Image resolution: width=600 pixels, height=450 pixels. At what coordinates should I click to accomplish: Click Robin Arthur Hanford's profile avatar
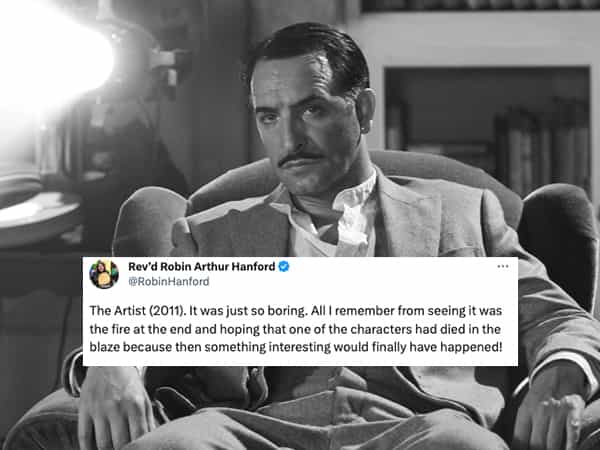104,275
